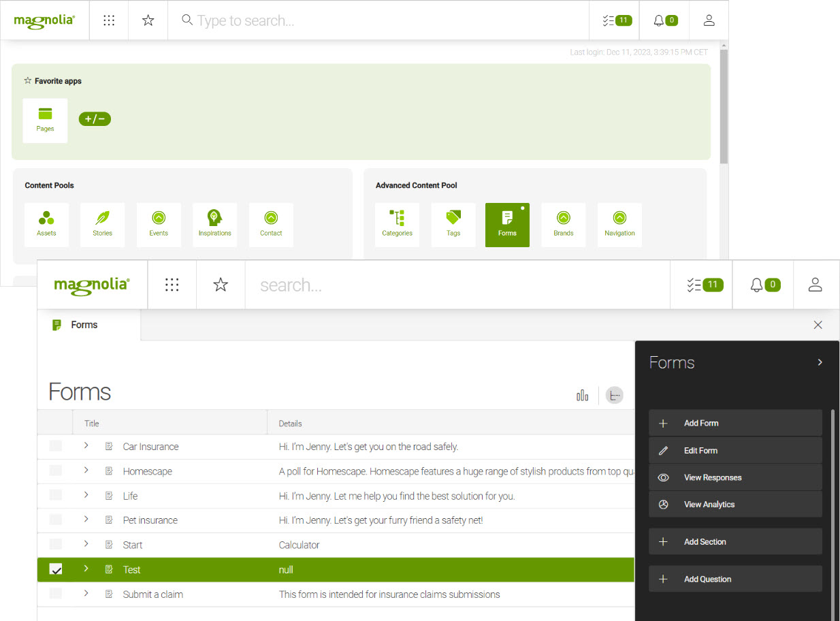Screen dimensions: 840x621
Task: Click the Pages favorite app tile
Action: [45, 121]
